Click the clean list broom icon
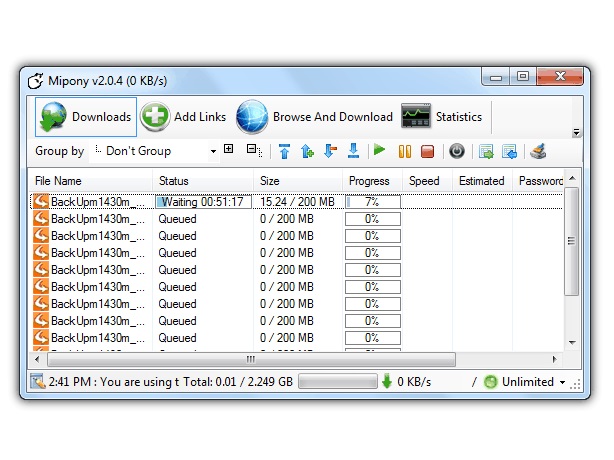This screenshot has height=460, width=614. point(538,151)
